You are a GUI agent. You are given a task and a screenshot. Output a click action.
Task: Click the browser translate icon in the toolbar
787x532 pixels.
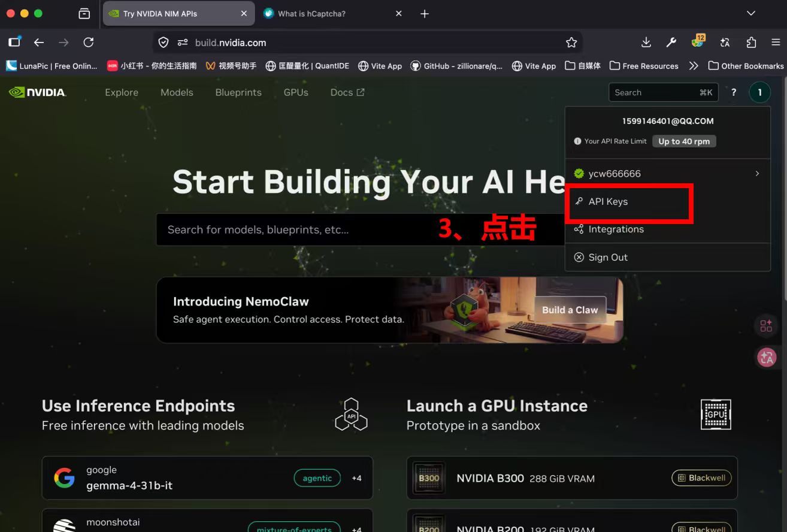725,42
